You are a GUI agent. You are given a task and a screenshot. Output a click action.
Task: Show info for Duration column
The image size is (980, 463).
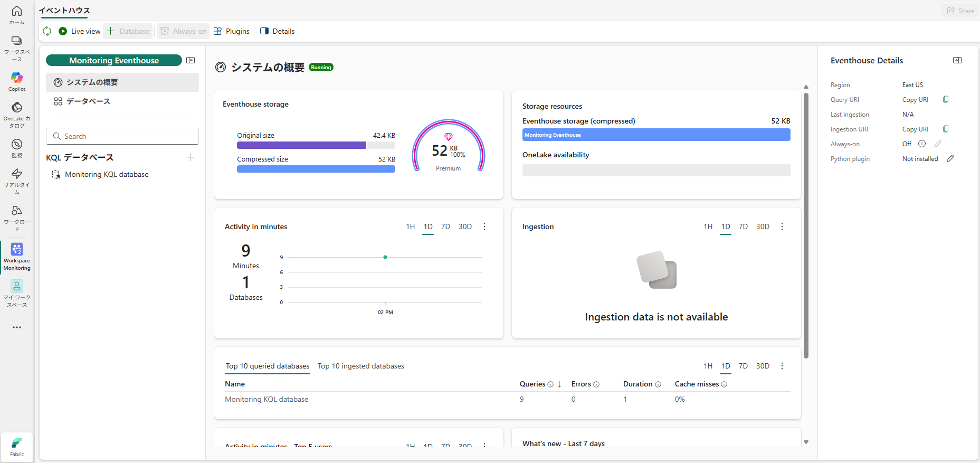[658, 384]
